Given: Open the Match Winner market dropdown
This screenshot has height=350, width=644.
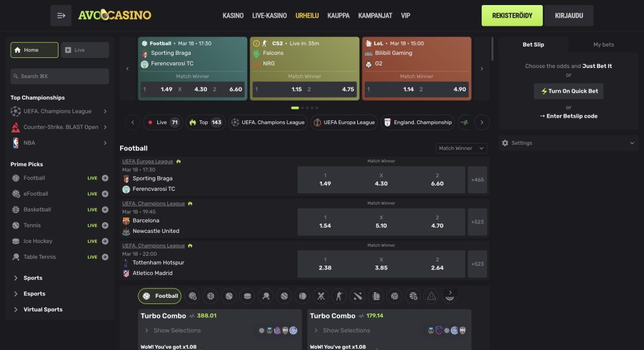Looking at the screenshot, I should pyautogui.click(x=461, y=149).
